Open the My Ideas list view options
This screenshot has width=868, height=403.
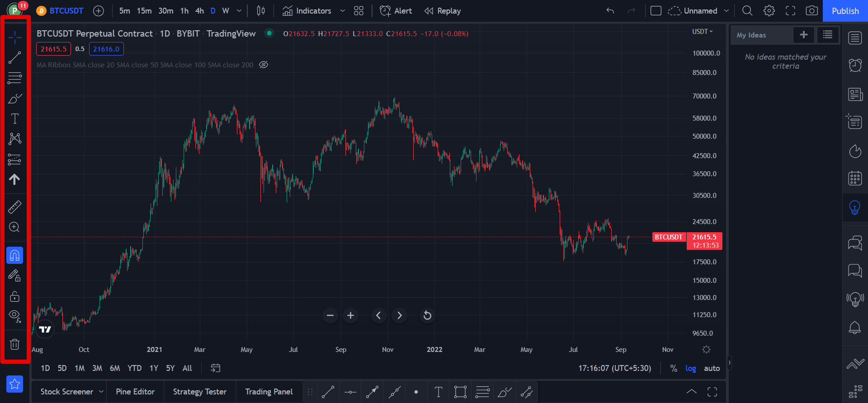pyautogui.click(x=828, y=35)
